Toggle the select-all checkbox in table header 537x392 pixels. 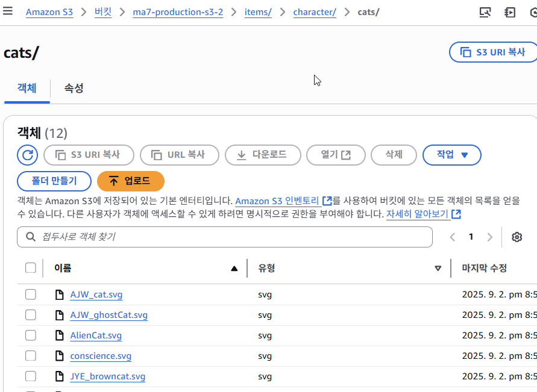31,268
